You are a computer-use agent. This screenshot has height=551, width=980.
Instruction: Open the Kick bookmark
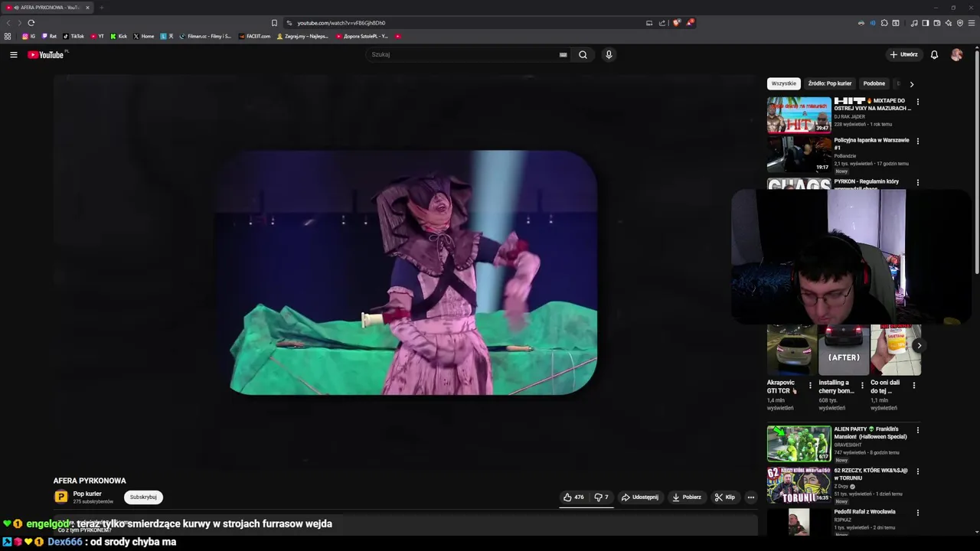point(119,36)
